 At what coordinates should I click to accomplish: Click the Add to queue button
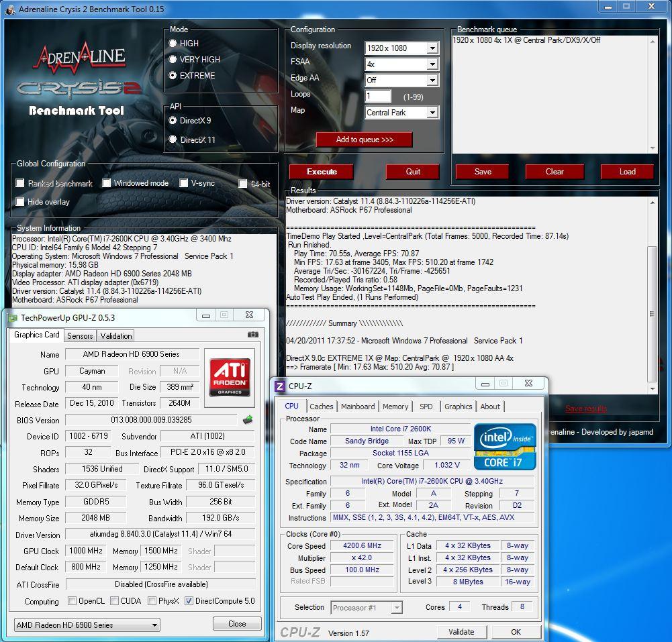(365, 140)
